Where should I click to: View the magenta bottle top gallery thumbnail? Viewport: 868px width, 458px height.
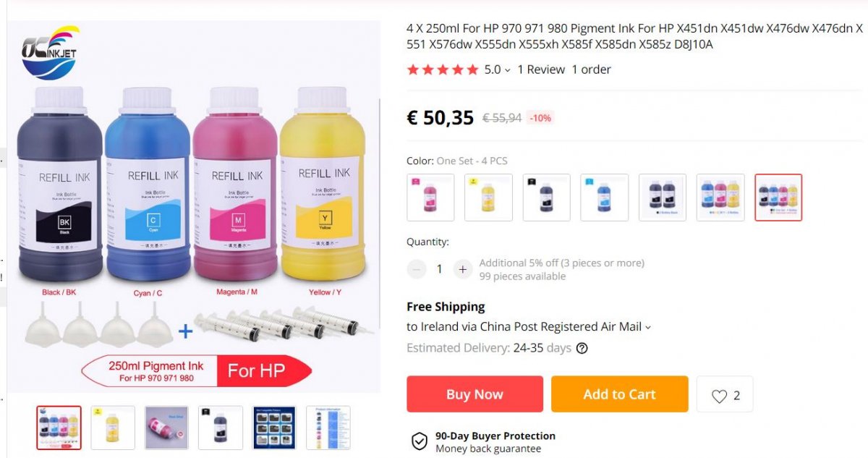(166, 428)
